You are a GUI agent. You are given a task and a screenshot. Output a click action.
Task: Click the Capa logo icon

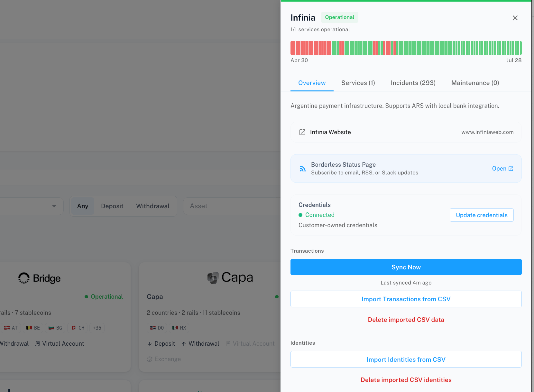[x=213, y=278]
